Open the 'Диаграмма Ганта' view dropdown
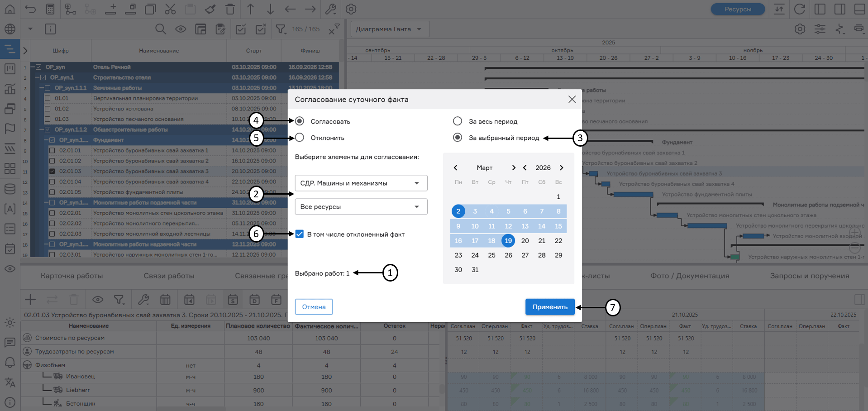Image resolution: width=868 pixels, height=411 pixels. [x=389, y=29]
